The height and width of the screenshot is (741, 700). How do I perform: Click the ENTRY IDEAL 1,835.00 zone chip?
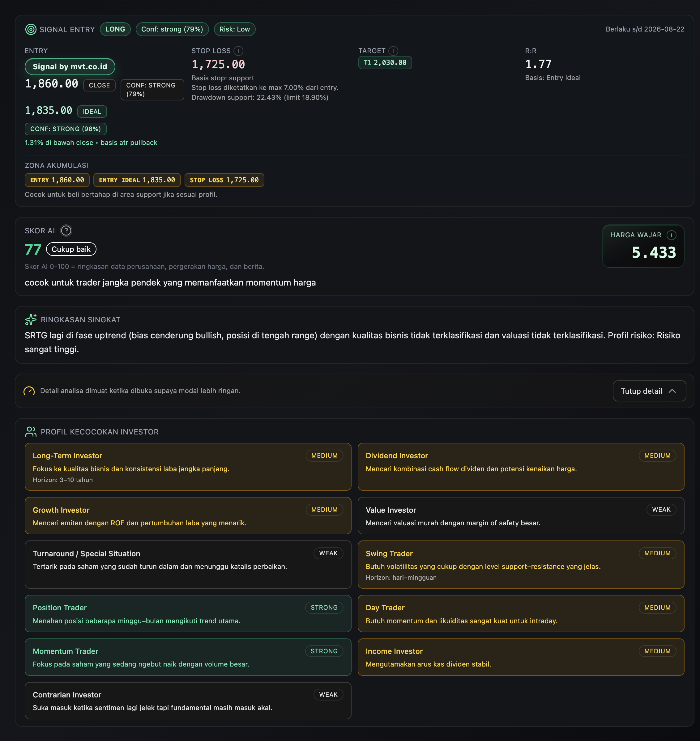pos(137,180)
